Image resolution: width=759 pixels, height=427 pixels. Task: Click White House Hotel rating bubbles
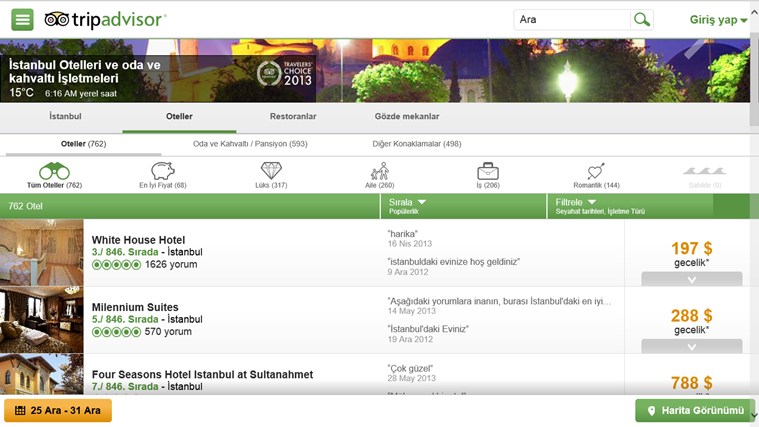pyautogui.click(x=116, y=265)
